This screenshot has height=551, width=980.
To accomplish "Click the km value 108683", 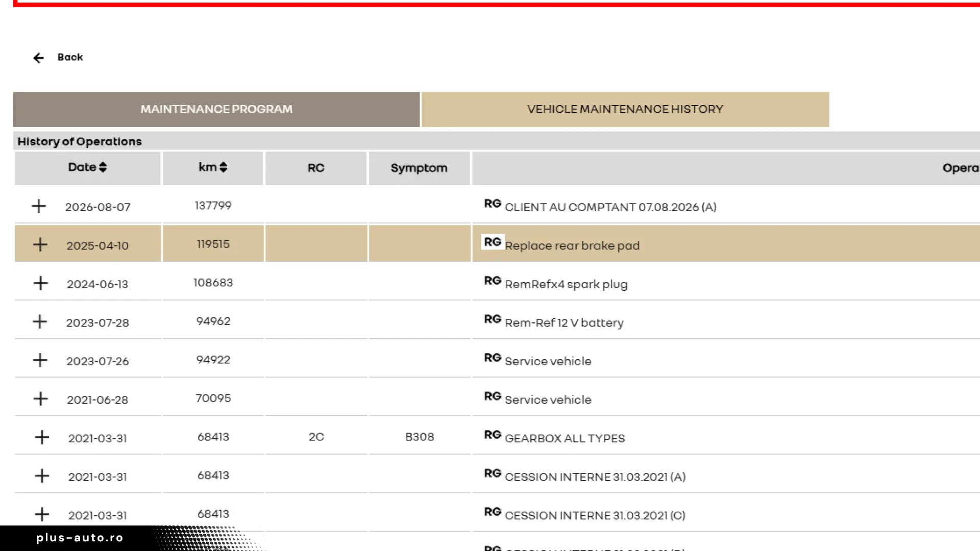I will coord(213,283).
